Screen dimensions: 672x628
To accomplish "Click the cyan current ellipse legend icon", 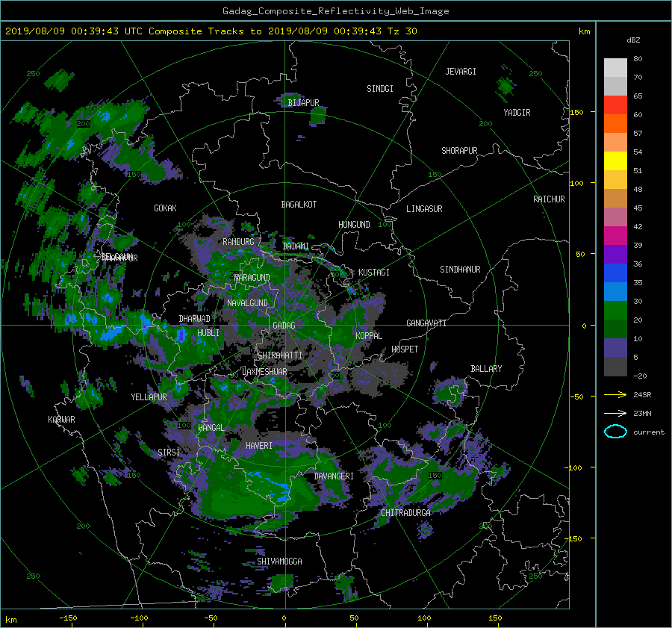I will 615,432.
